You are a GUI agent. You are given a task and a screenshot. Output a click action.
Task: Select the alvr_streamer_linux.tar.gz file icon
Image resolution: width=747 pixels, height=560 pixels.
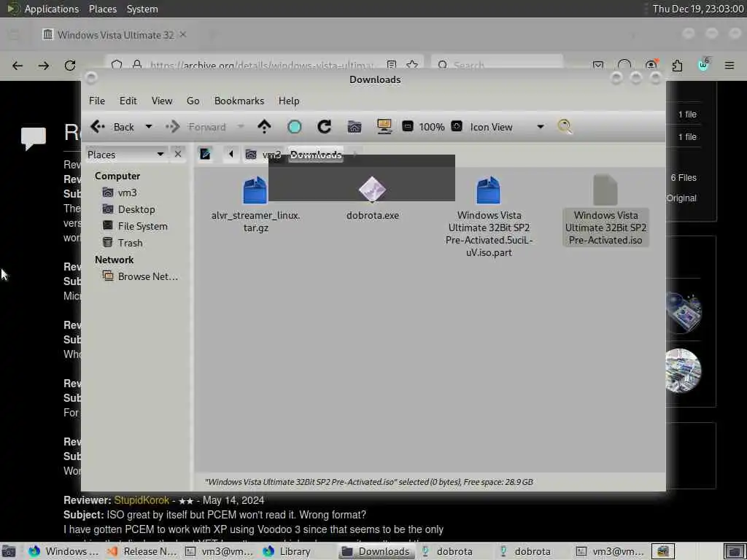[255, 190]
